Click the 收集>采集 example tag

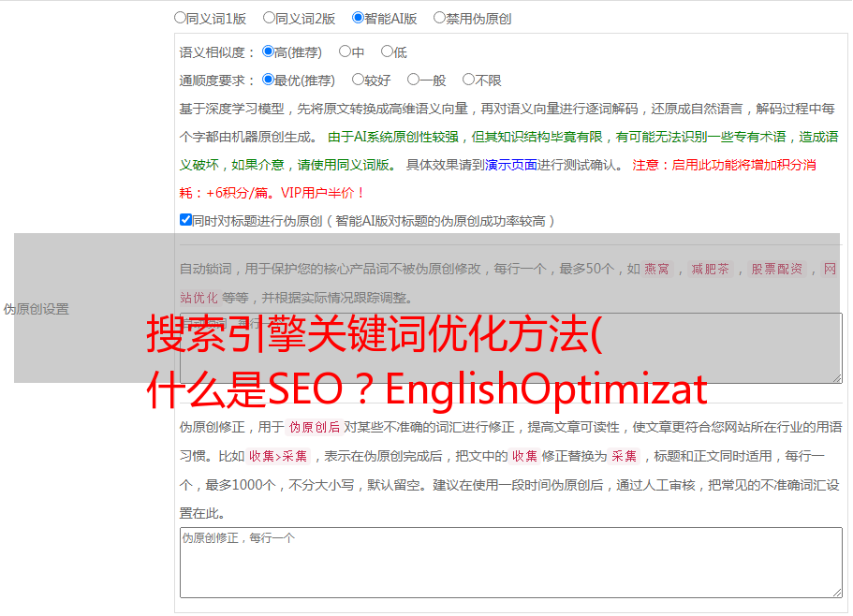point(278,456)
